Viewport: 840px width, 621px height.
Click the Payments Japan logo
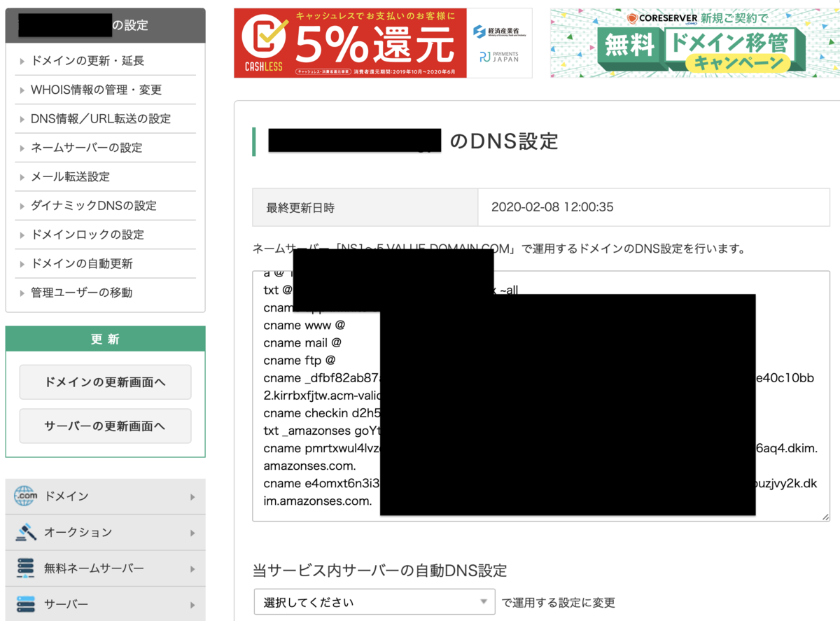(499, 56)
